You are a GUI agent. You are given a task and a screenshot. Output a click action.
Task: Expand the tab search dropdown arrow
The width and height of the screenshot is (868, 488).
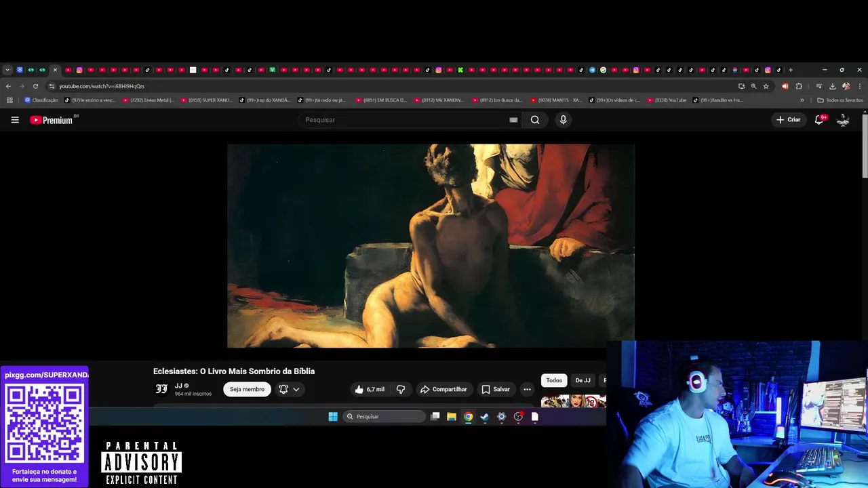pos(7,70)
